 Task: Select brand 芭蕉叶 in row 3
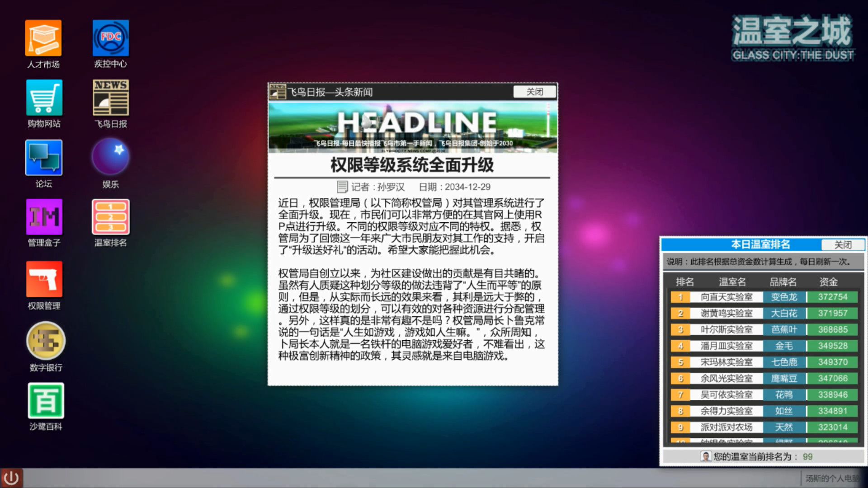click(x=785, y=329)
